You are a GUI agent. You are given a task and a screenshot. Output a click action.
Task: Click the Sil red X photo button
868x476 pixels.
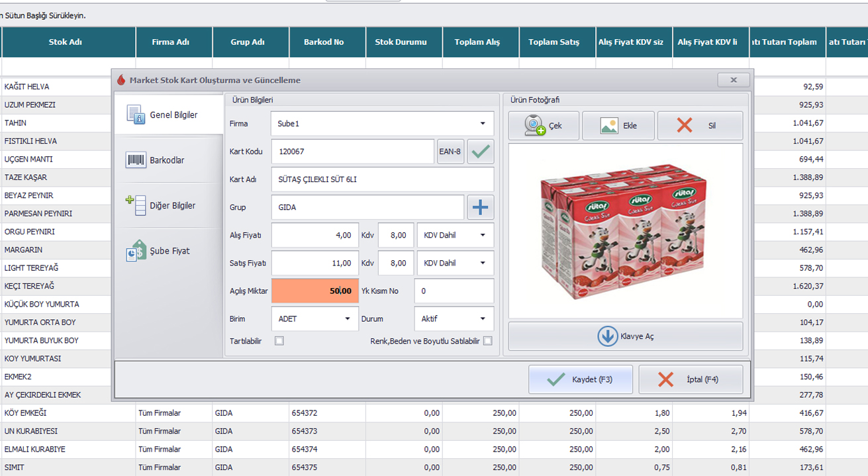coord(700,126)
